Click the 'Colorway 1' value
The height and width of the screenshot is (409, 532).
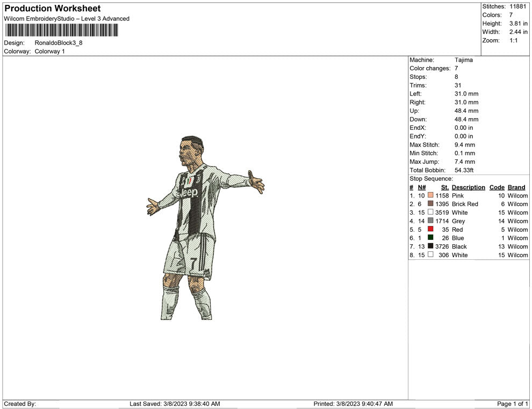[49, 52]
